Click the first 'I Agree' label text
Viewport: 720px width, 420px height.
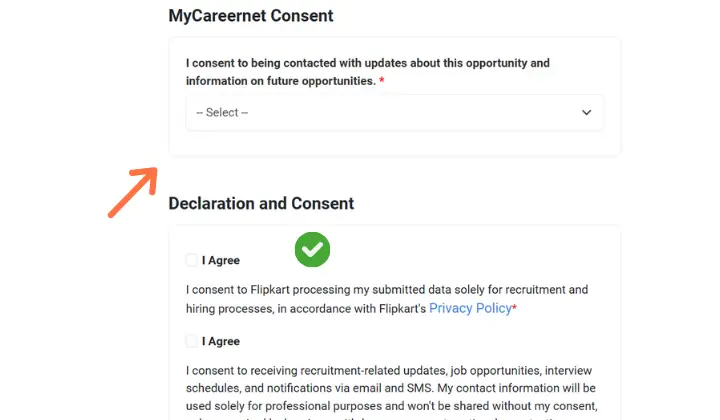tap(221, 260)
